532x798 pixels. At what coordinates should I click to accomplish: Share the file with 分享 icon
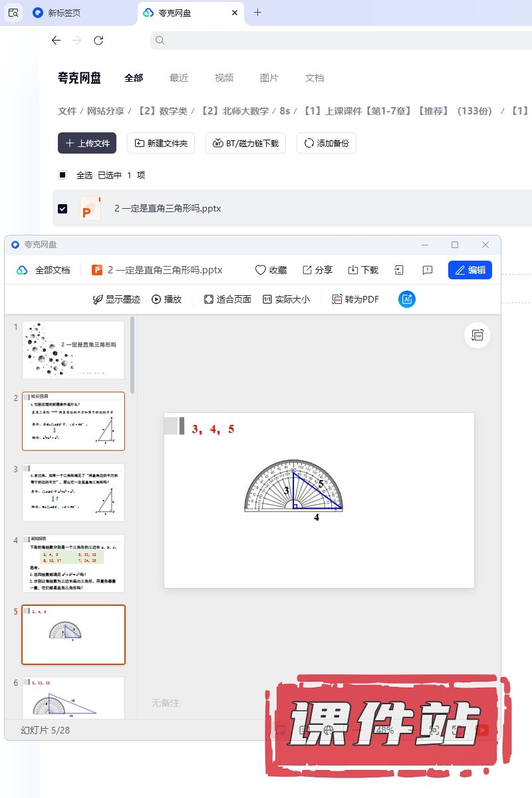[x=307, y=270]
